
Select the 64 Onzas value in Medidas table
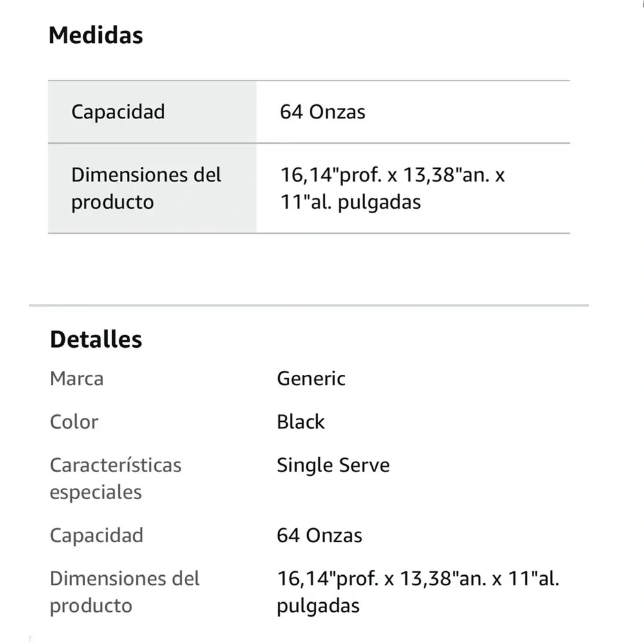(x=323, y=111)
